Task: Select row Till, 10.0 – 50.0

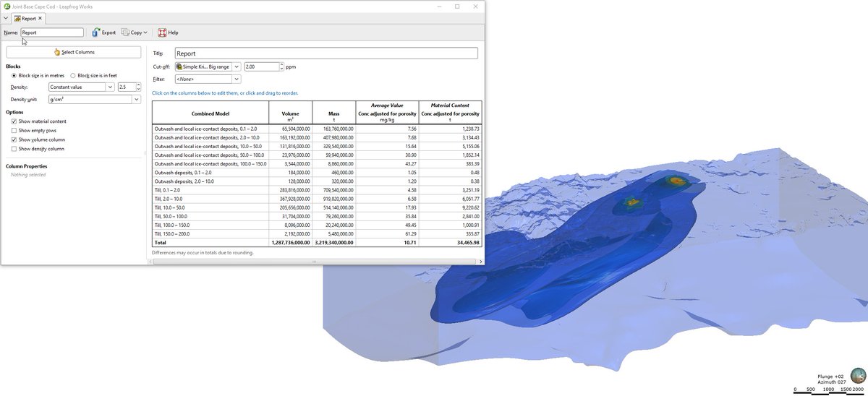Action: 317,208
